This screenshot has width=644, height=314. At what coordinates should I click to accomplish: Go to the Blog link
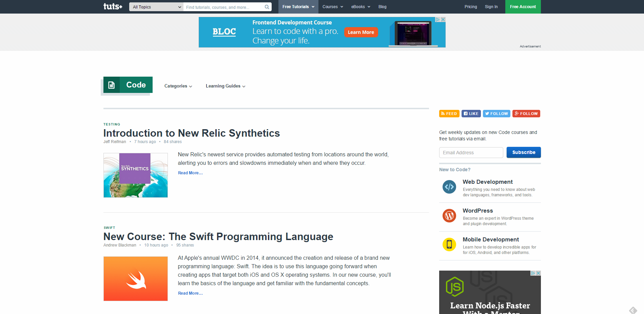pos(383,7)
